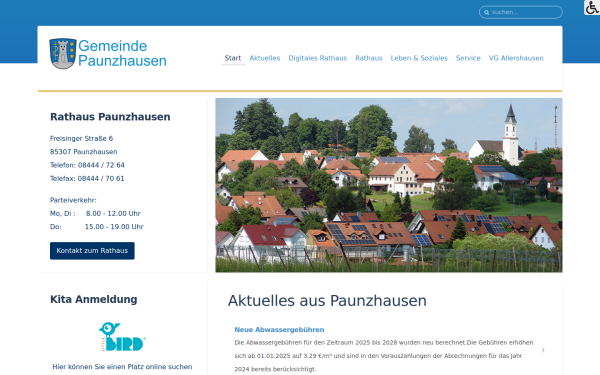The width and height of the screenshot is (600, 375).
Task: Expand the Neue Abwassergebühren chevron arrow
Action: (x=543, y=350)
